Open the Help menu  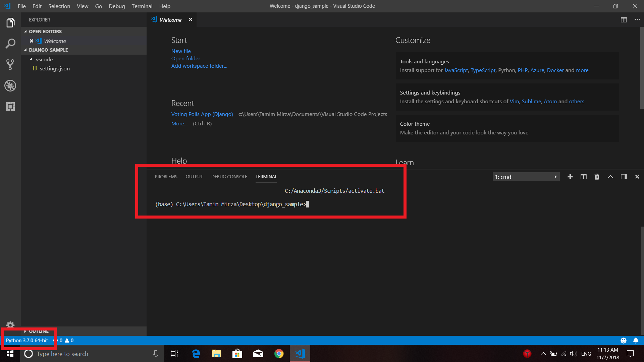(x=165, y=6)
